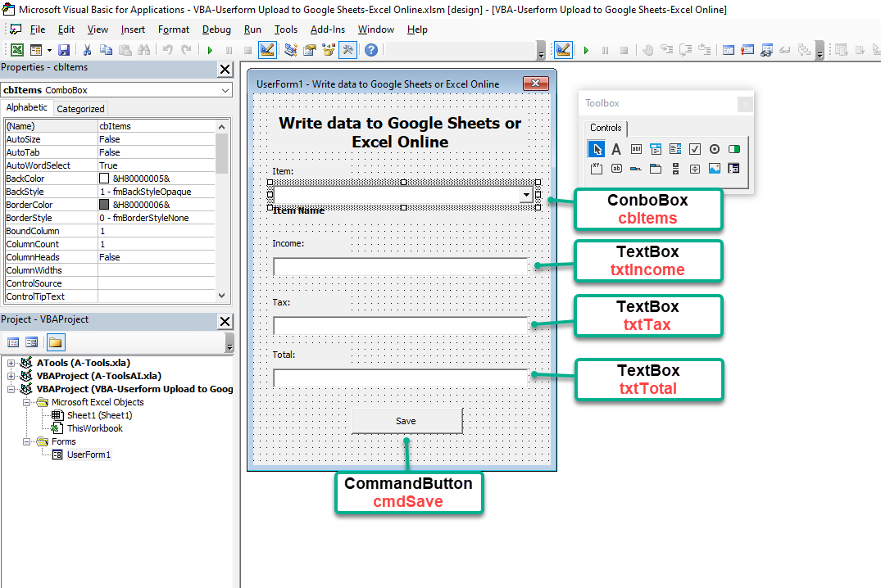
Task: Expand the ATools (A-Tools.xla) project node
Action: [x=11, y=363]
